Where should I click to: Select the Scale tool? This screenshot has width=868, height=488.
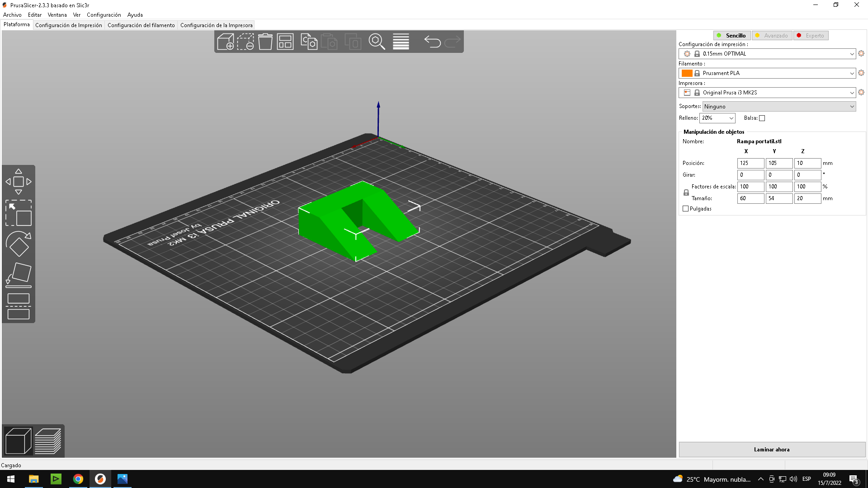[x=19, y=213]
